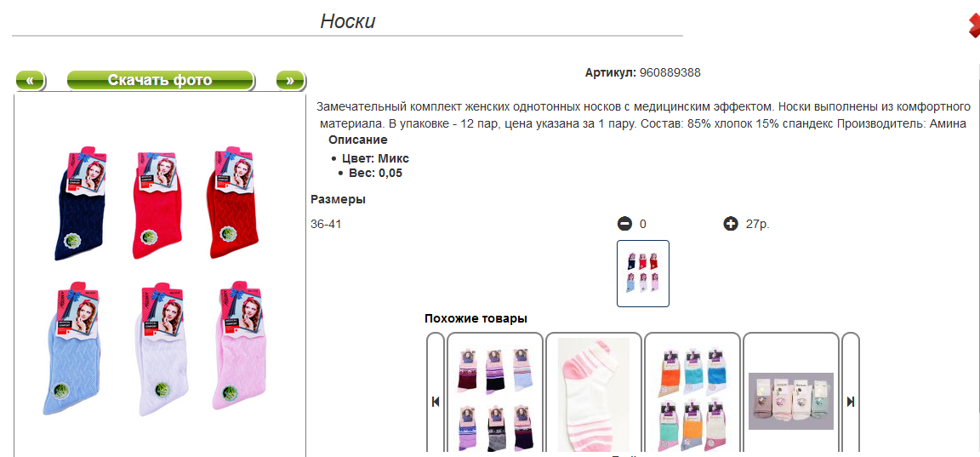Go to previous photo with « button

pos(30,81)
